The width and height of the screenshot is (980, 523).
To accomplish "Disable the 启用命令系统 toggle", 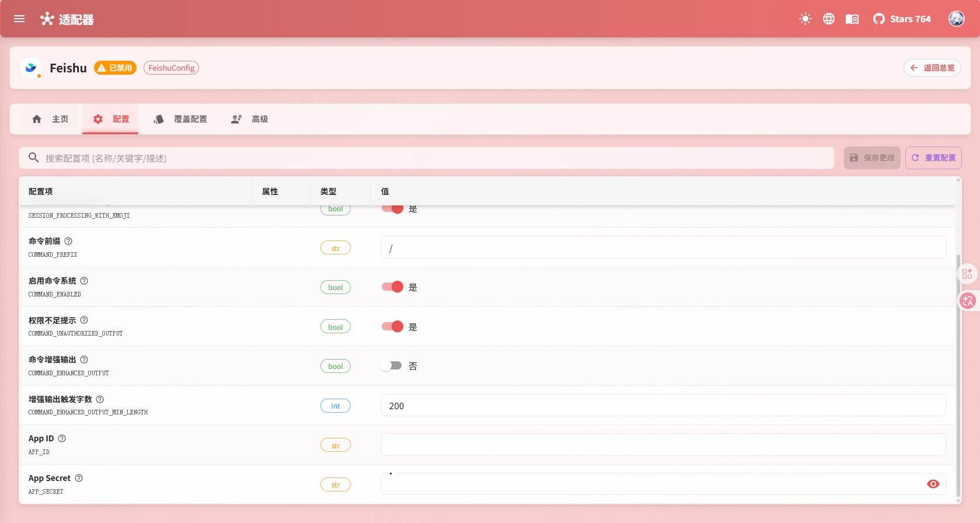I will [392, 287].
